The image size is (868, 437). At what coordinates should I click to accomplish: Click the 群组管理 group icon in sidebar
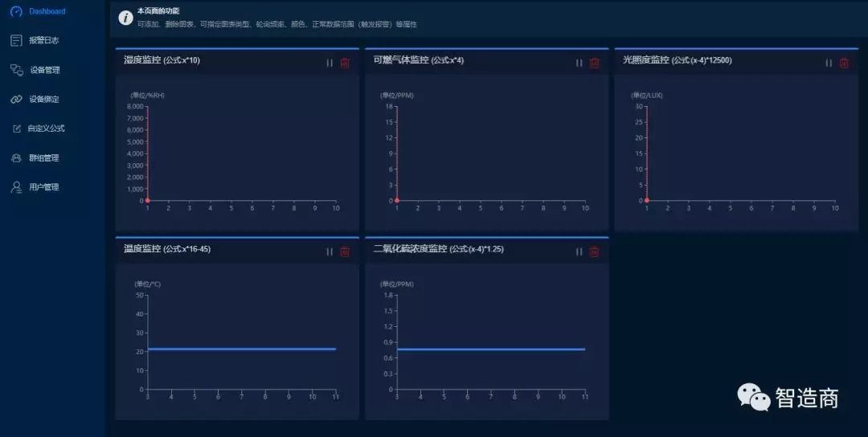tap(16, 158)
